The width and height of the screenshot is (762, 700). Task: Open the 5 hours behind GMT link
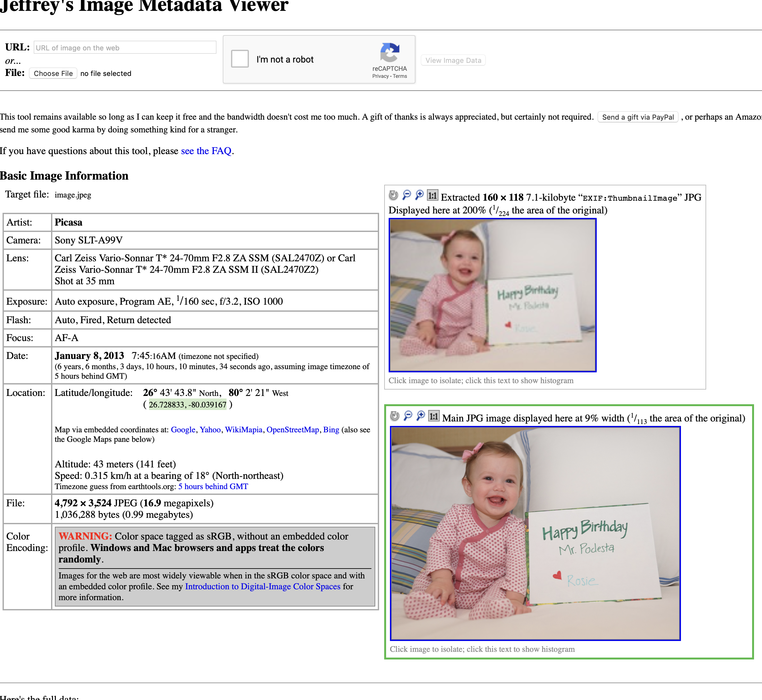213,486
